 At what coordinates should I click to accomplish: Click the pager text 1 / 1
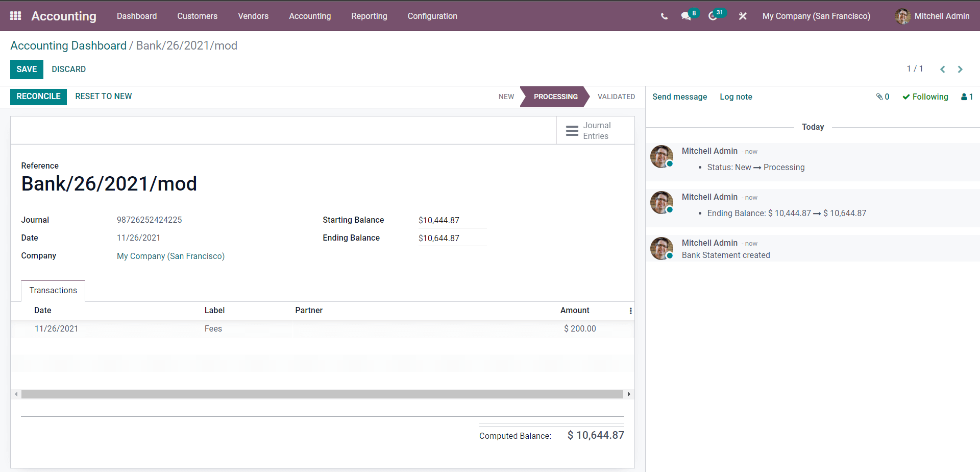pos(915,69)
